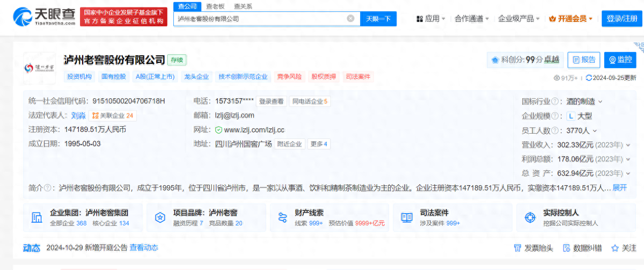Open the 财产线索 icon card

(x=282, y=217)
